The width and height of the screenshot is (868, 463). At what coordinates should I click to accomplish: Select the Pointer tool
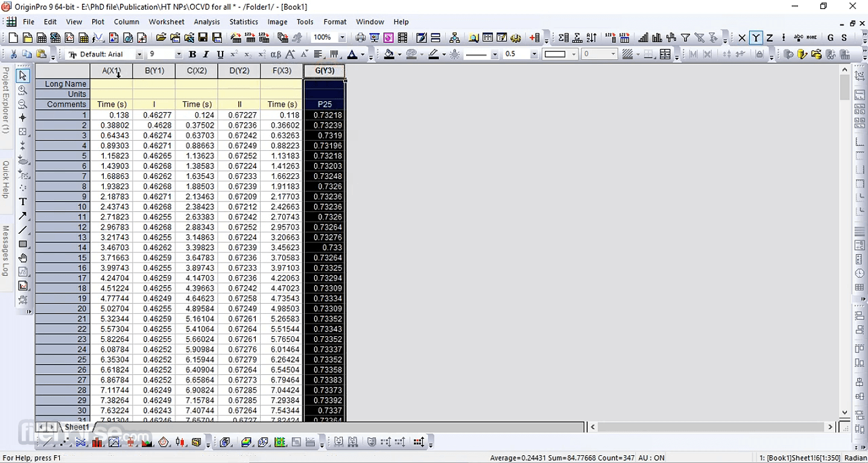pos(23,76)
